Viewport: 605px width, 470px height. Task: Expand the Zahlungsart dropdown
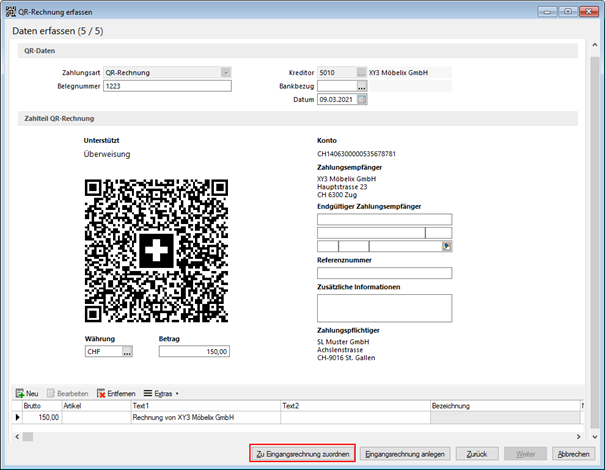point(226,73)
